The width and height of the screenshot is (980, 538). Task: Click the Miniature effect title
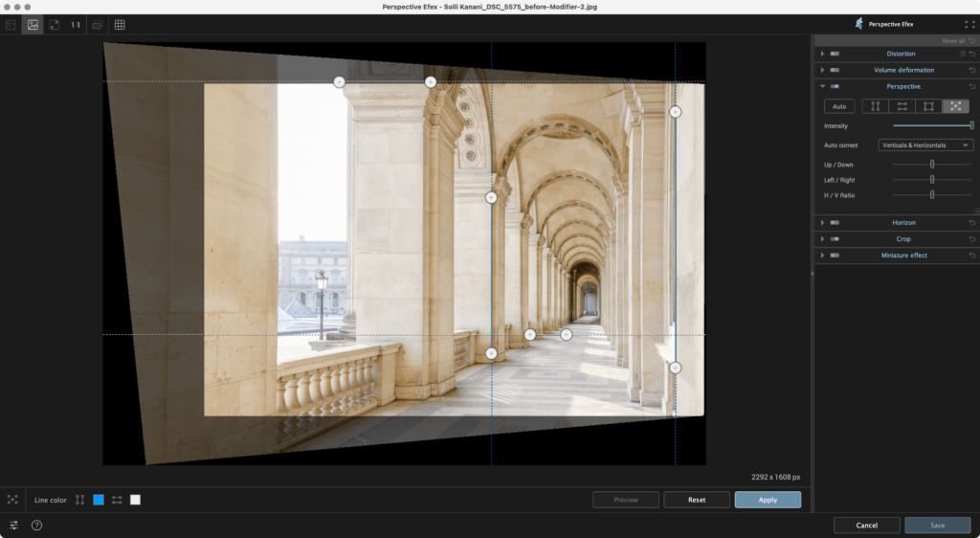[903, 255]
